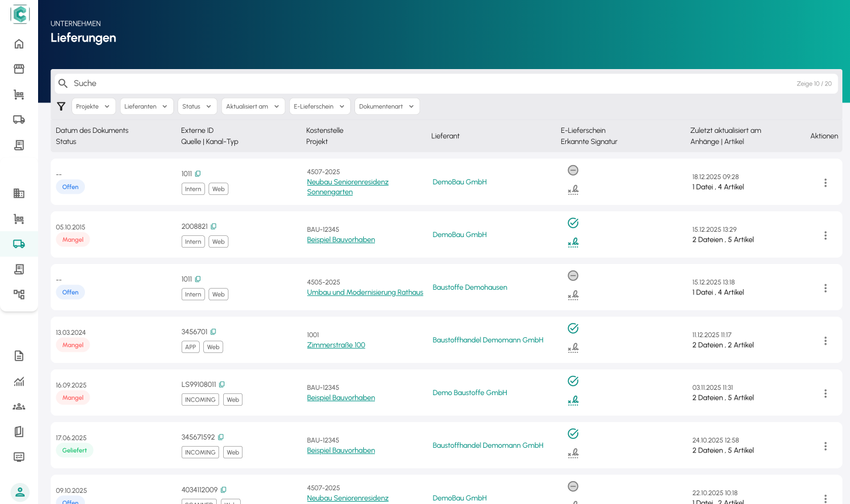Expand the Aktualisiert am filter dropdown

click(253, 107)
